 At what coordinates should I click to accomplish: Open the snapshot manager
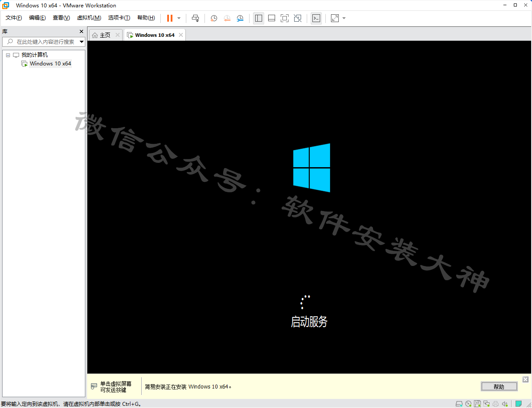tap(240, 18)
